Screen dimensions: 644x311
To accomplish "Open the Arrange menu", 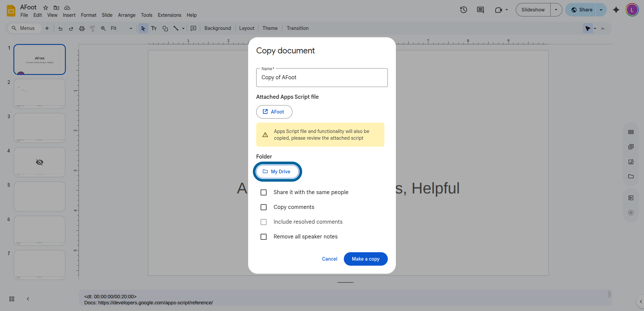I will [x=127, y=15].
